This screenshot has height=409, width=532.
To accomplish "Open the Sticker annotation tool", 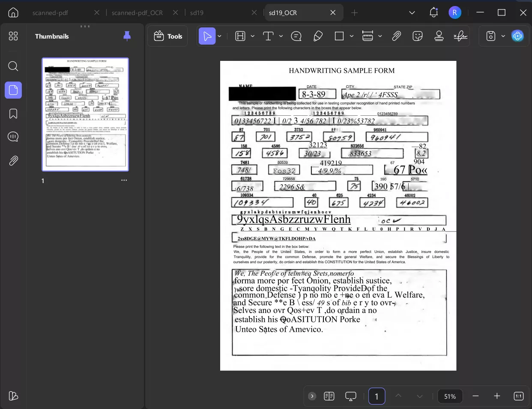I will click(x=418, y=36).
